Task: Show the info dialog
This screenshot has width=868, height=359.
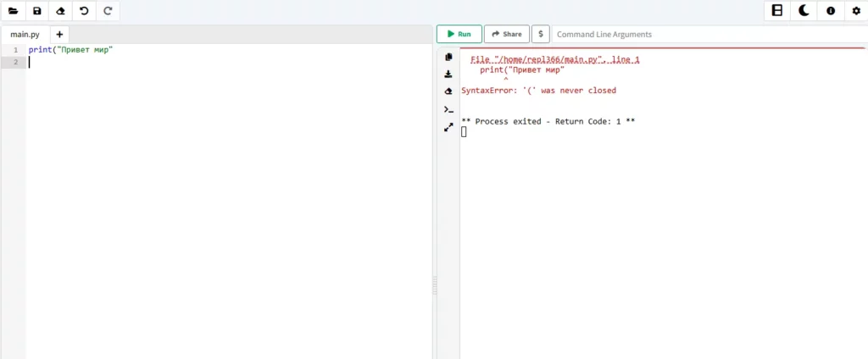Action: tap(830, 11)
